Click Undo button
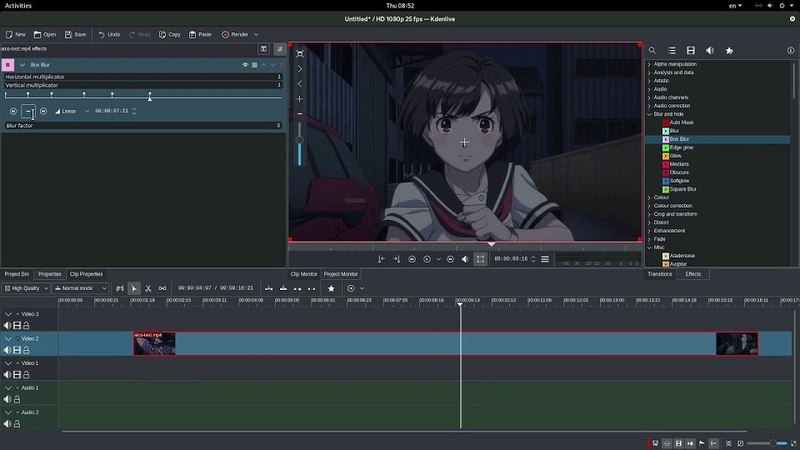This screenshot has height=450, width=800. (109, 35)
